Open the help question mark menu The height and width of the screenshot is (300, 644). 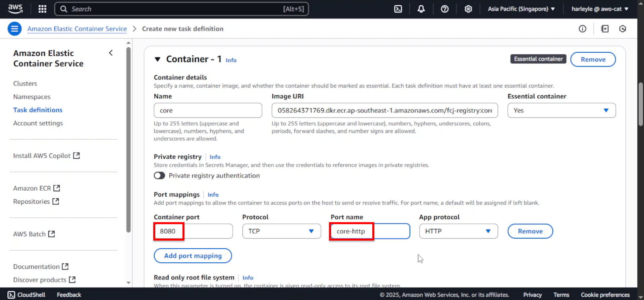click(x=445, y=9)
